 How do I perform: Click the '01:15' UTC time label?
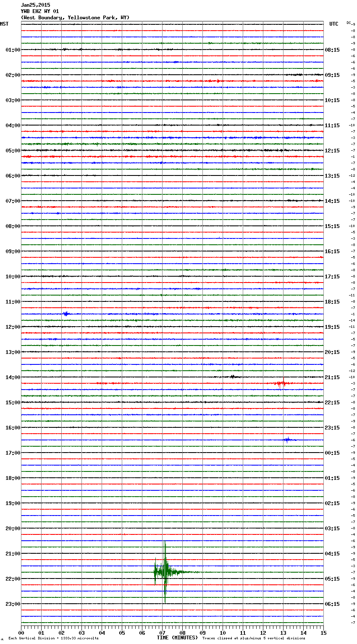pyautogui.click(x=332, y=478)
